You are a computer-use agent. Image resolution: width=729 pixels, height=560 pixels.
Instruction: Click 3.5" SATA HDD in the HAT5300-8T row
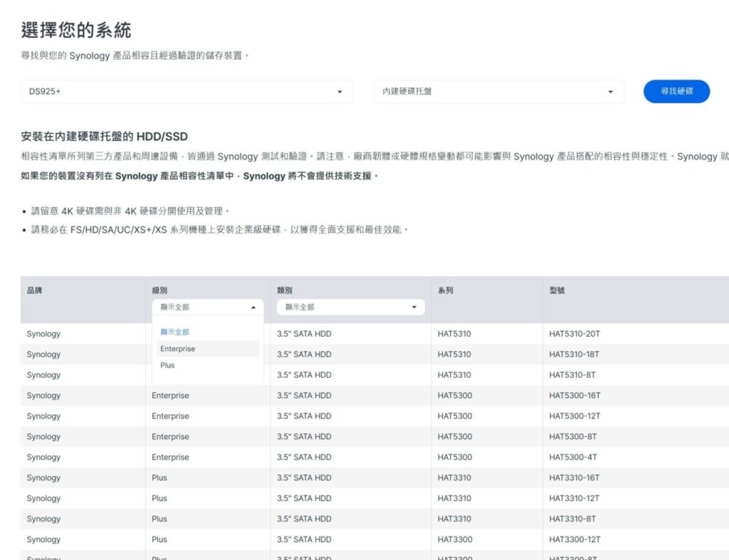[x=304, y=436]
